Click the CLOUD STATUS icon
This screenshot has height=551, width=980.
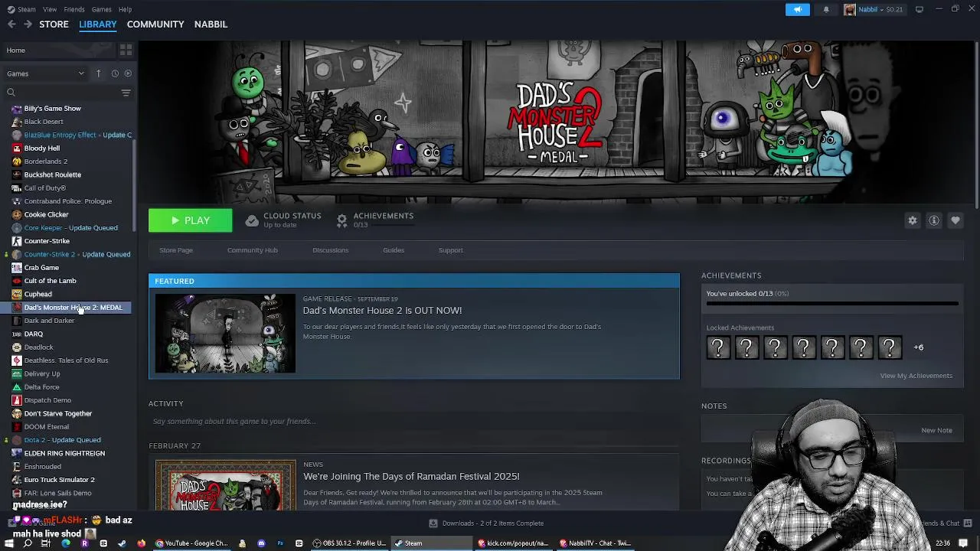coord(252,220)
